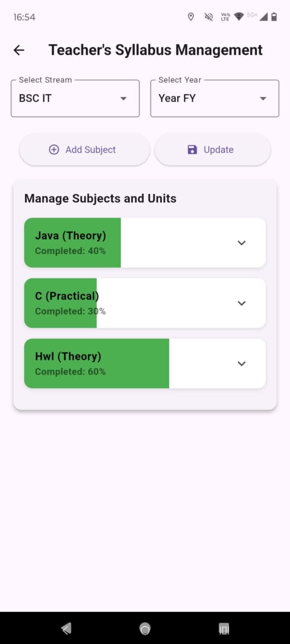Click the Add Subject button
The height and width of the screenshot is (644, 290).
(x=84, y=150)
